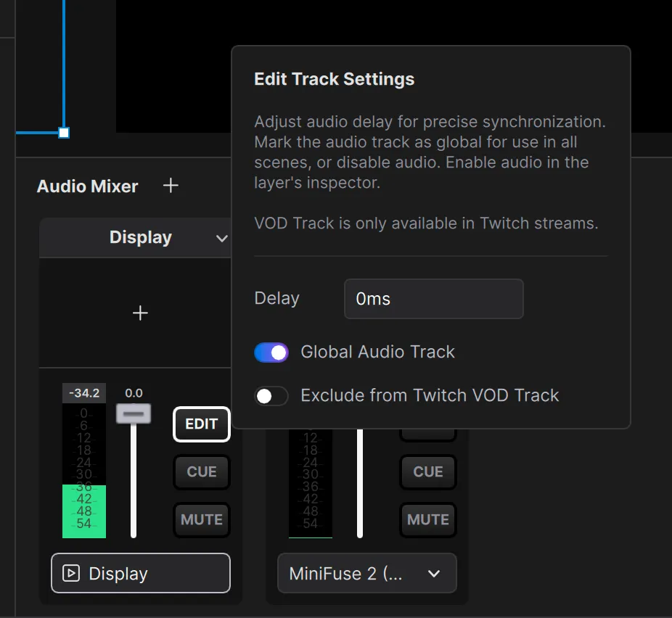Click the Edit Track Settings heading

coord(334,78)
